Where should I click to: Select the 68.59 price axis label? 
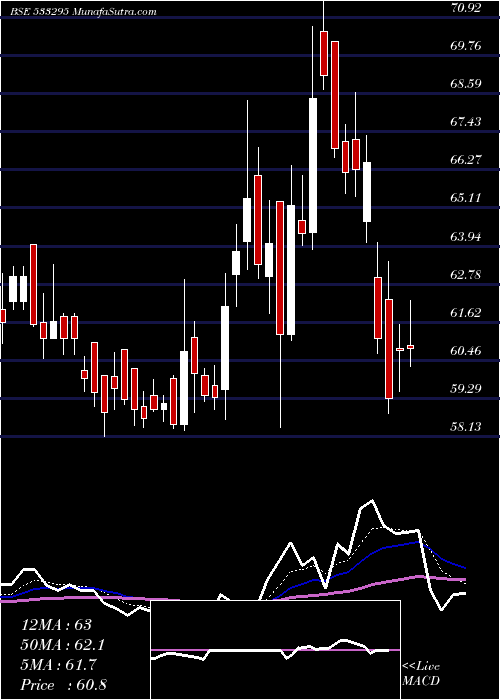click(x=466, y=83)
